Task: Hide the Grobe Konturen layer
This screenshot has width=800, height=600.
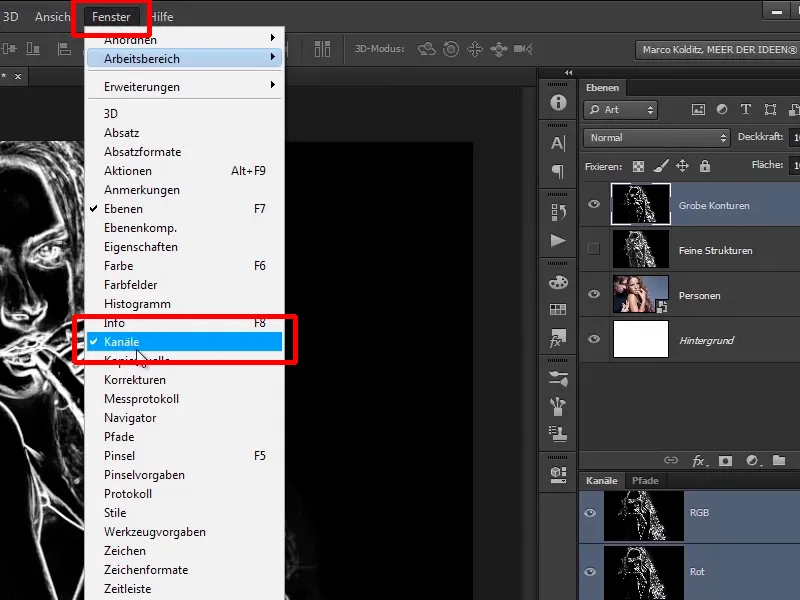Action: [593, 205]
